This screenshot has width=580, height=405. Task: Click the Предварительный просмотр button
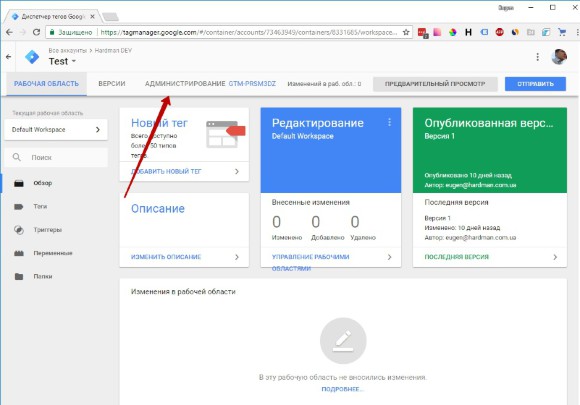435,84
